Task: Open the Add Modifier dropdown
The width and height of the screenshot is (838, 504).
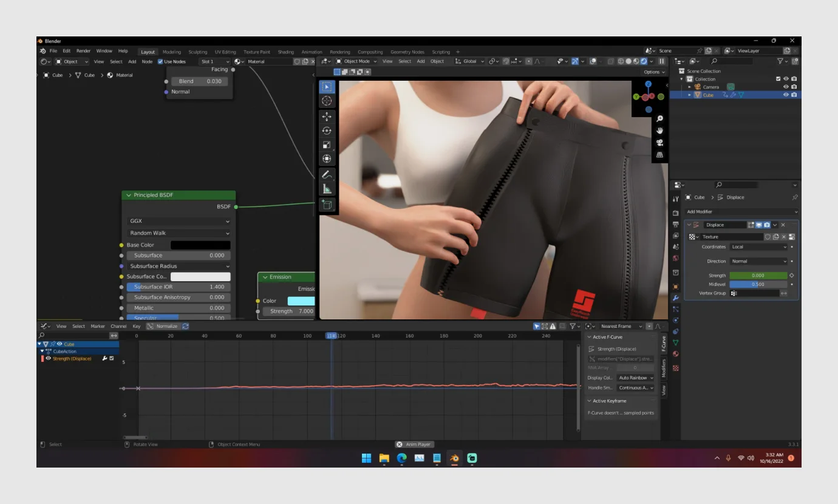Action: click(741, 212)
